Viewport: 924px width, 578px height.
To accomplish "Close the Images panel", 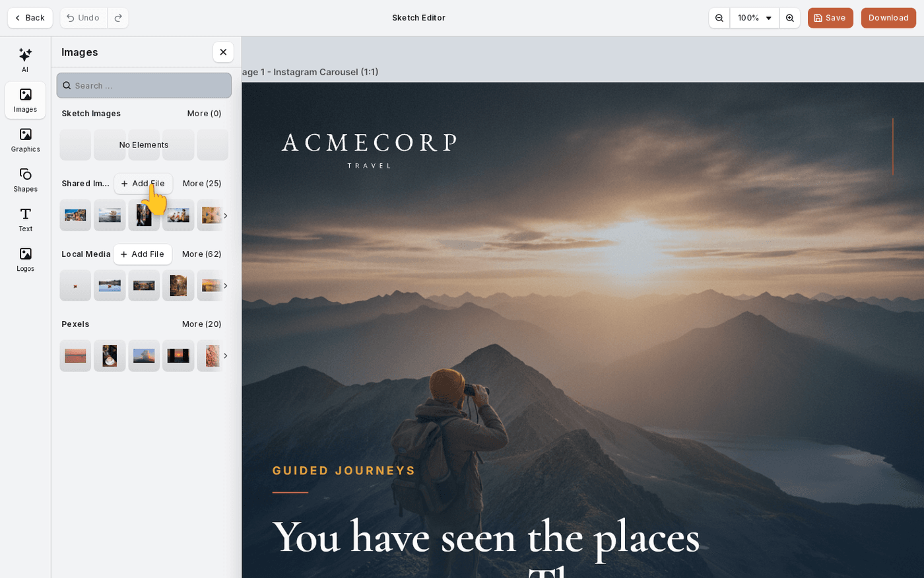I will click(223, 52).
